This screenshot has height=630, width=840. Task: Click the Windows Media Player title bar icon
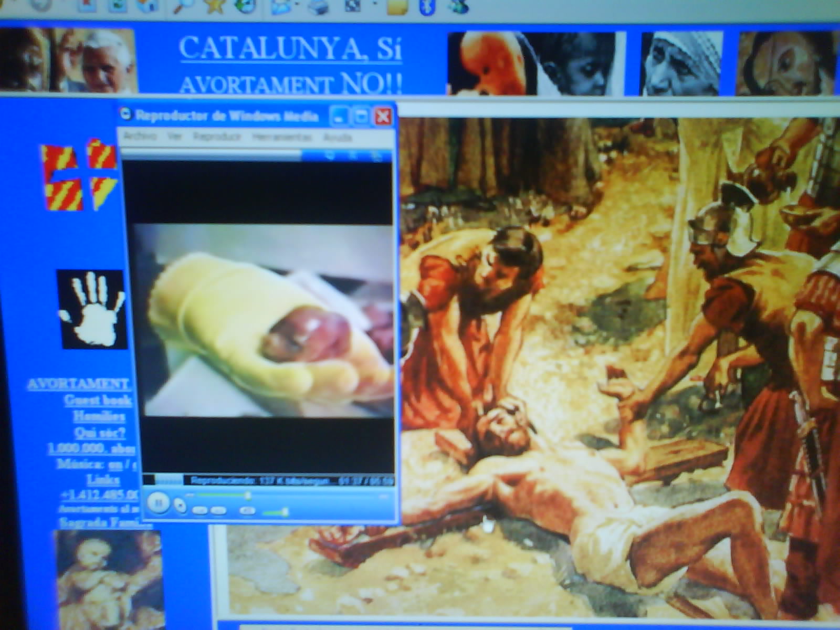[125, 114]
